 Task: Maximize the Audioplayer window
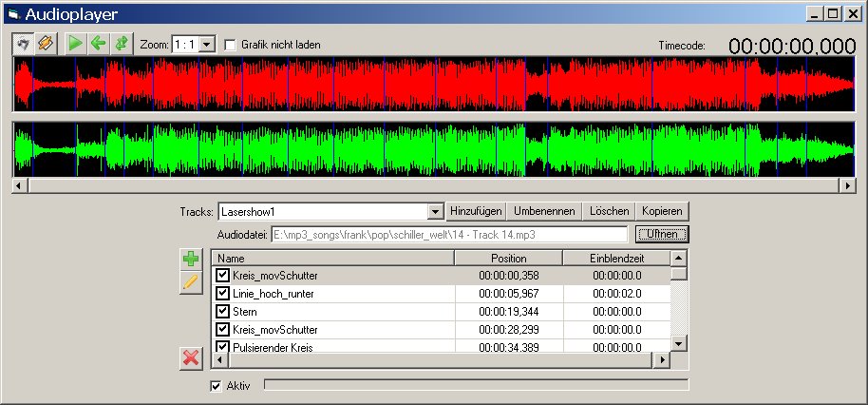tap(833, 14)
